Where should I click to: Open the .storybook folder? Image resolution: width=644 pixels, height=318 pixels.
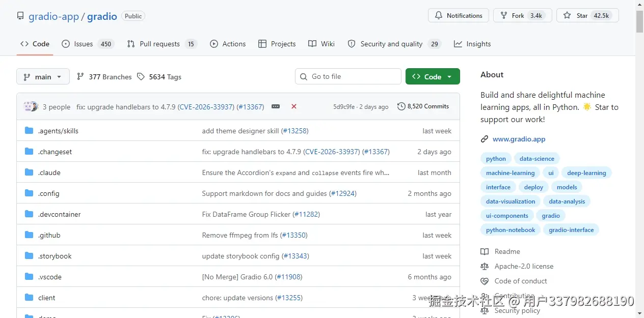55,256
